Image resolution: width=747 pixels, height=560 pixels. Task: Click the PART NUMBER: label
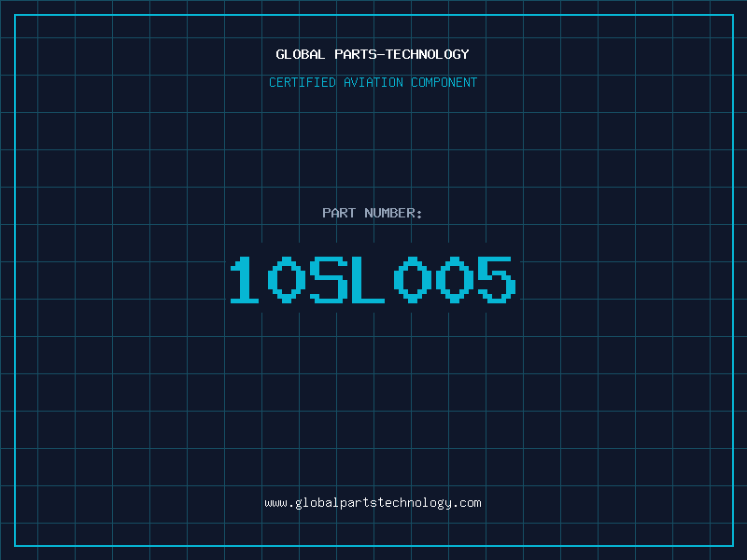[373, 213]
